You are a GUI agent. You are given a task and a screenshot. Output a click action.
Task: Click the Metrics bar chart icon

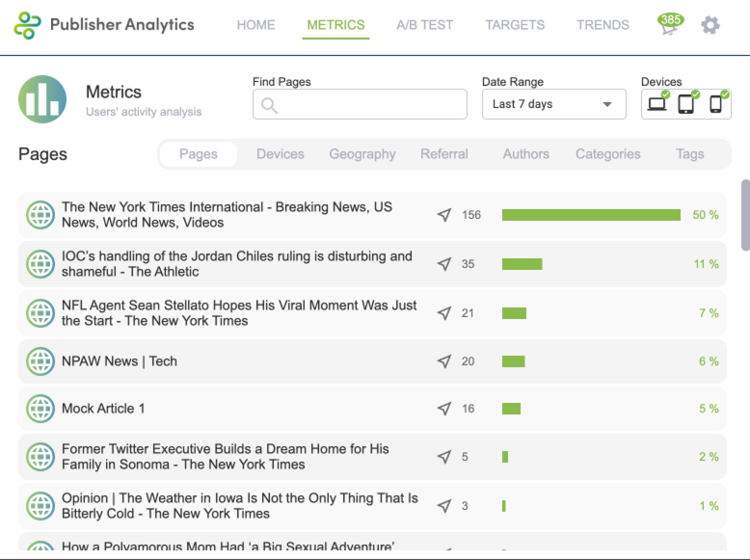tap(42, 99)
